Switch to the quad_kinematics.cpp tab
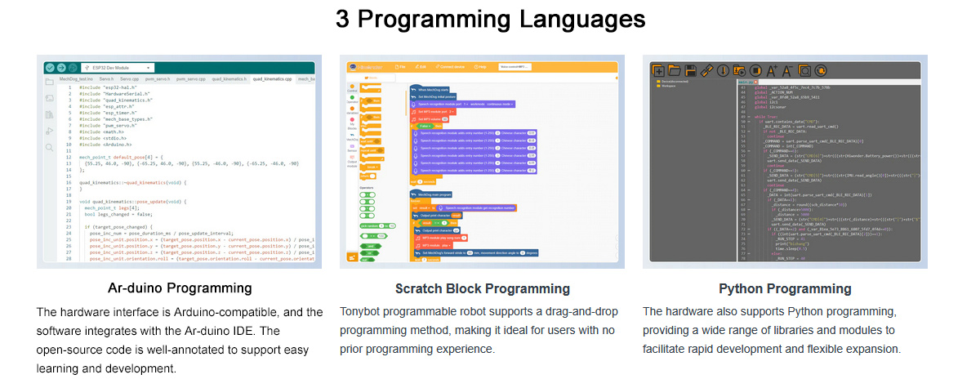The image size is (980, 388). tap(274, 79)
